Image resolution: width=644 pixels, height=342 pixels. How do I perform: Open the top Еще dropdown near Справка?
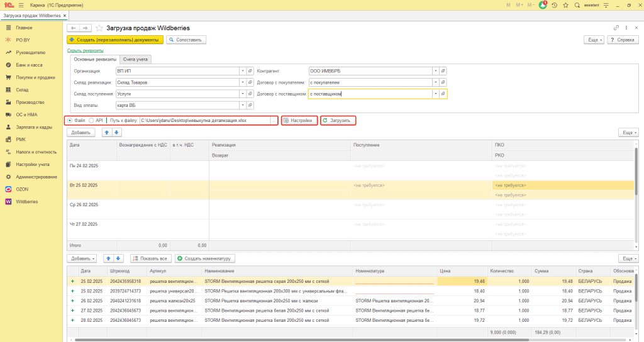(594, 40)
